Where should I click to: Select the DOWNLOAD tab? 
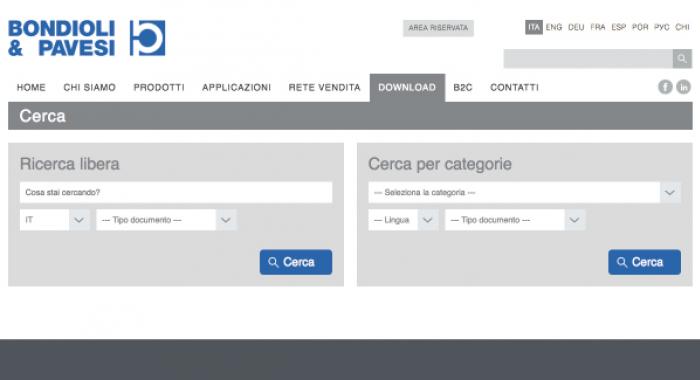407,88
